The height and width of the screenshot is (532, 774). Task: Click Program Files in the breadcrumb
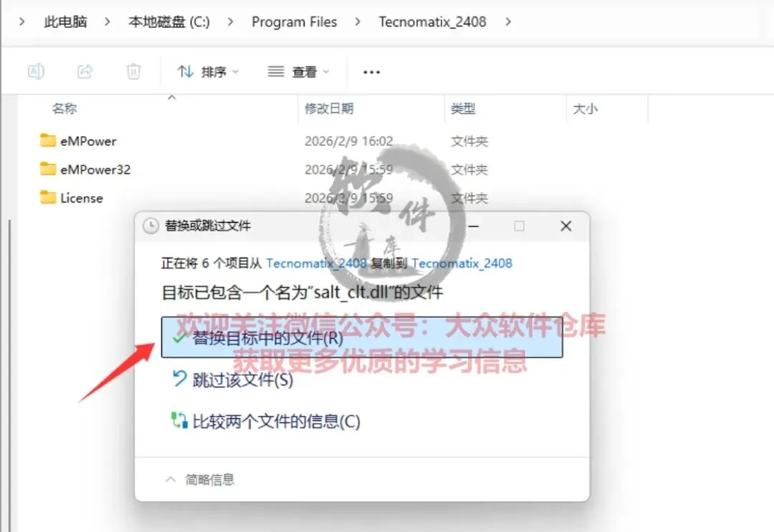click(295, 21)
